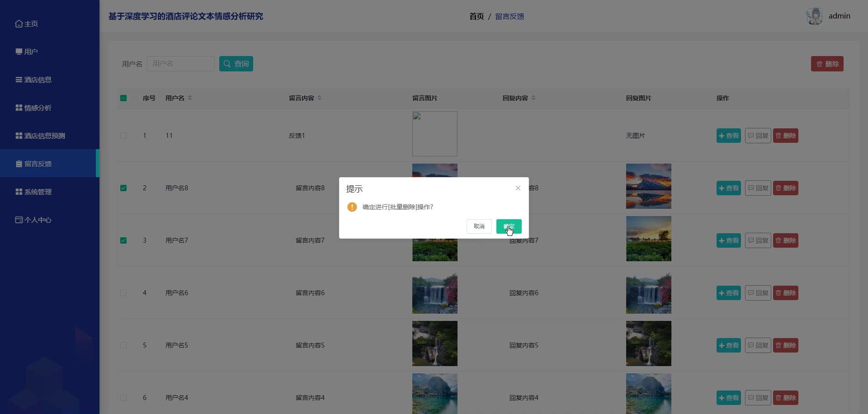Open the 留言图片 lake thumbnail for 用户名4
The width and height of the screenshot is (868, 414).
435,394
